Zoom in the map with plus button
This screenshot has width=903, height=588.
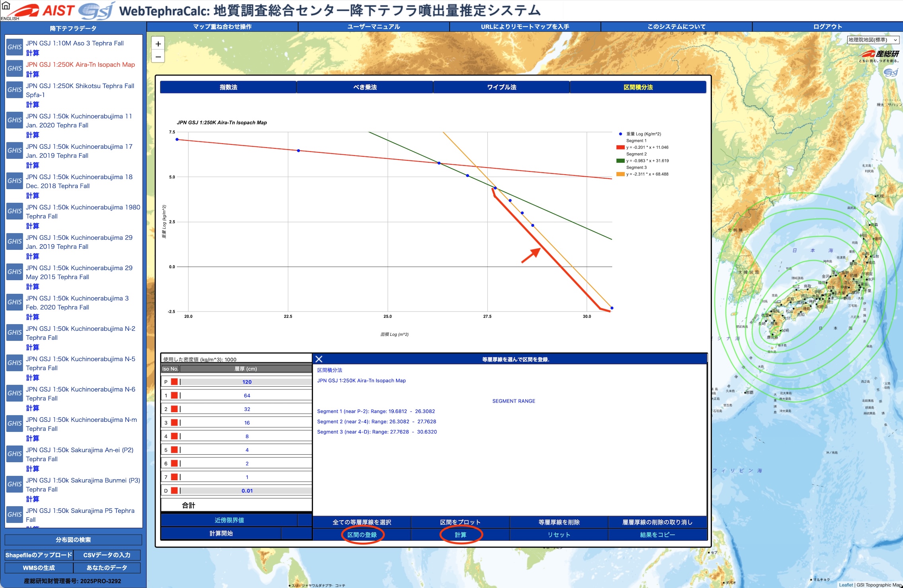coord(158,44)
